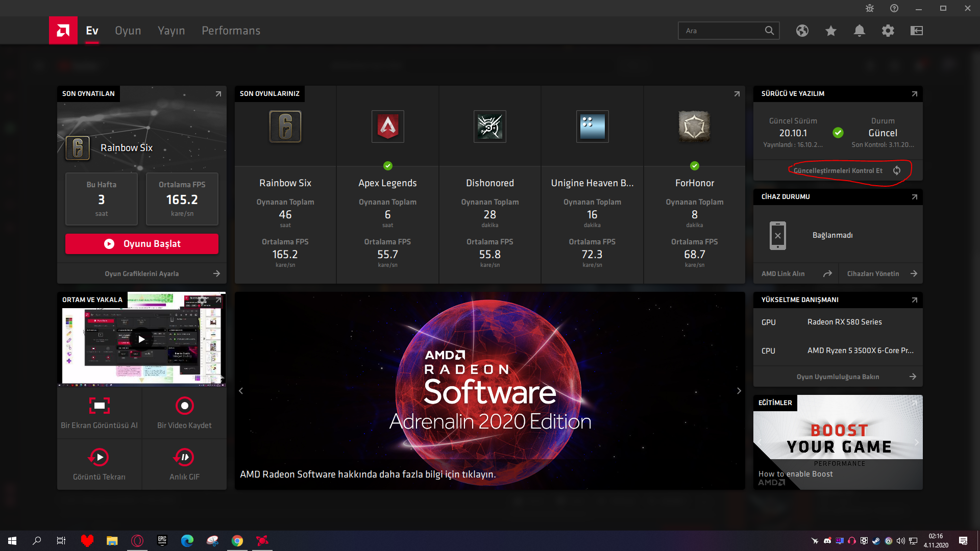This screenshot has height=551, width=980.
Task: Open Apex Legends game icon
Action: 388,127
